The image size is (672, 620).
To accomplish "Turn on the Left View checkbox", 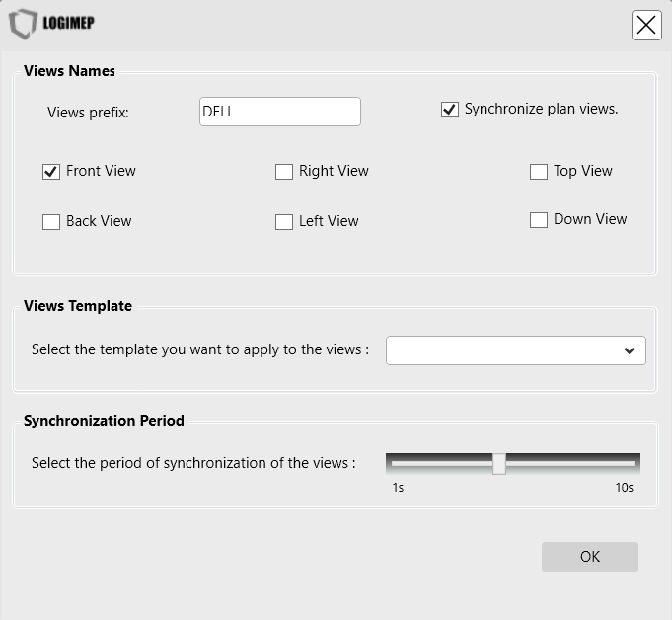I will (x=284, y=222).
